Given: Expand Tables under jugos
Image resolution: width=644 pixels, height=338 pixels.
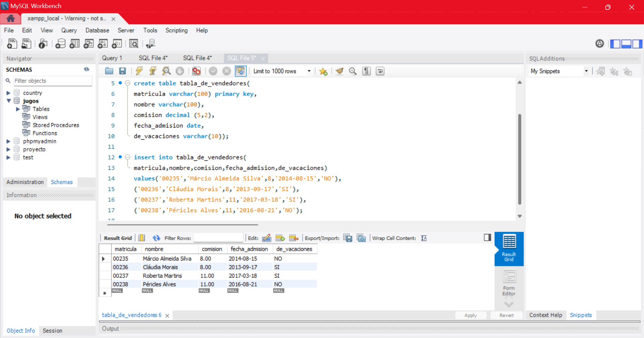Looking at the screenshot, I should pyautogui.click(x=18, y=109).
